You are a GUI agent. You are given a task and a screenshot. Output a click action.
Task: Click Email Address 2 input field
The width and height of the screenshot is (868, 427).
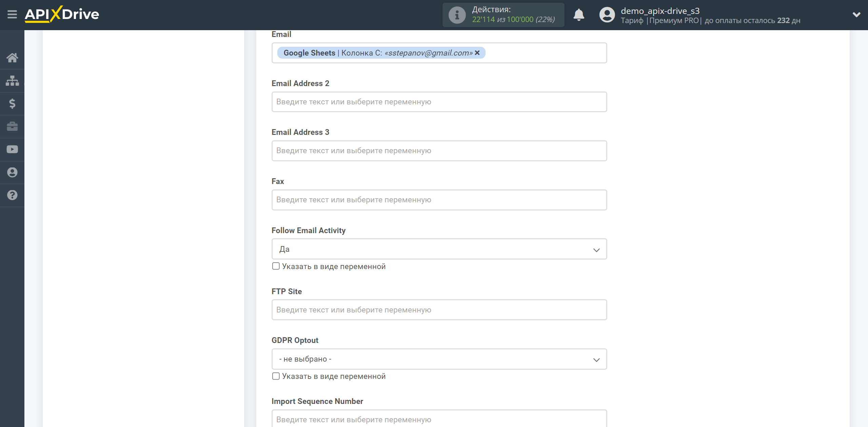pyautogui.click(x=438, y=102)
